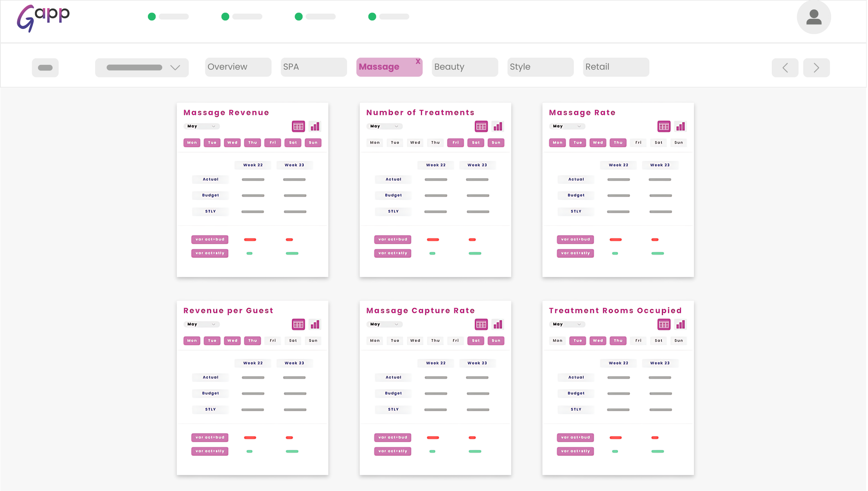Click the Gapp logo
This screenshot has width=868, height=491.
click(43, 18)
